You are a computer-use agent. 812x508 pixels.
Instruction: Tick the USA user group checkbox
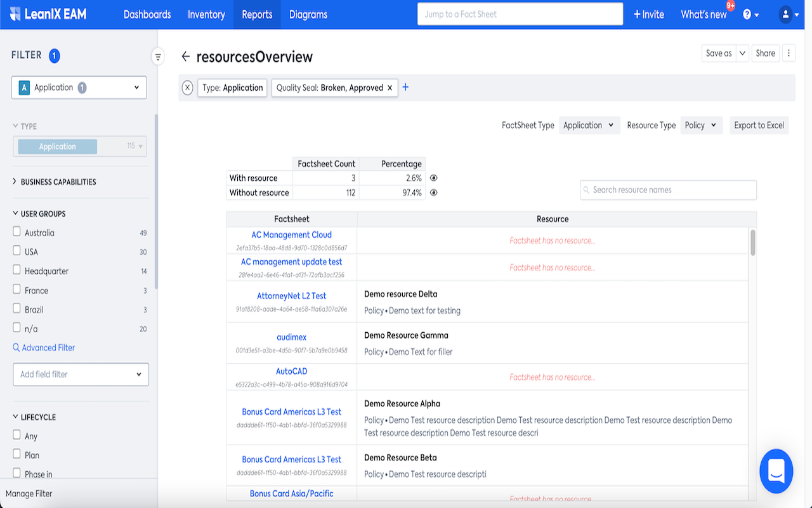pyautogui.click(x=17, y=251)
